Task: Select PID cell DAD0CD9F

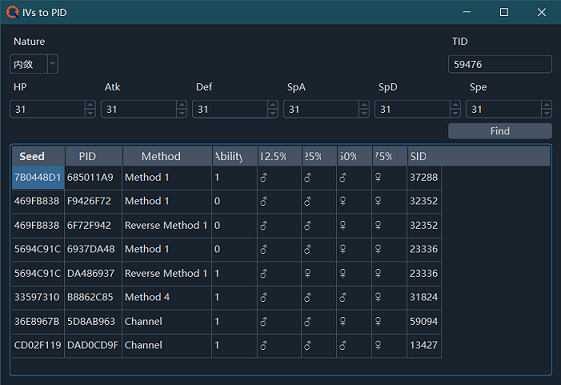Action: point(93,345)
